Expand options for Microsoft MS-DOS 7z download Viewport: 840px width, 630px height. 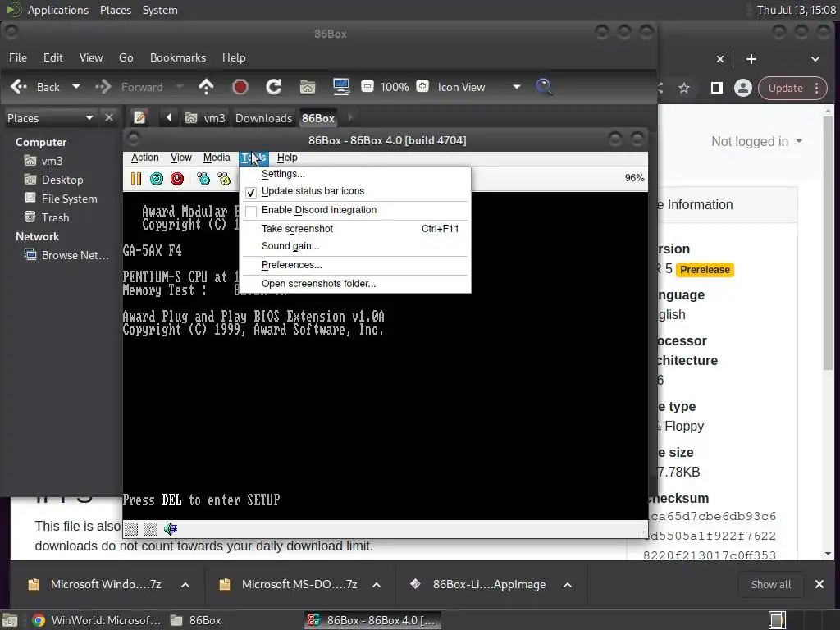pyautogui.click(x=377, y=584)
